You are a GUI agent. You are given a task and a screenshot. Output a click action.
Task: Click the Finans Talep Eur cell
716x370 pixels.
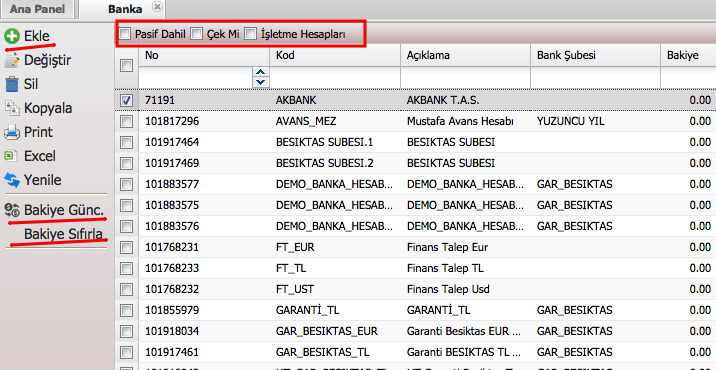tap(447, 248)
